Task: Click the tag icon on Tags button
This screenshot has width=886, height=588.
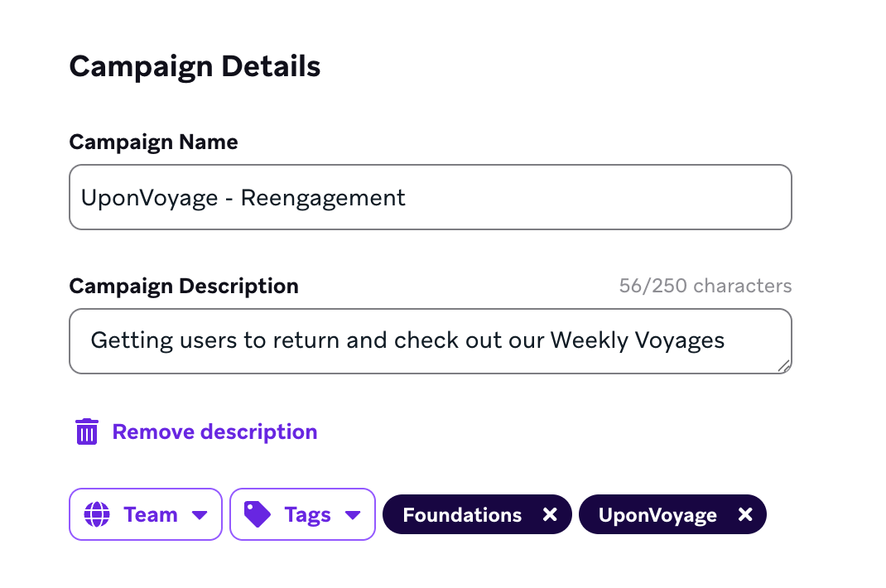Action: tap(258, 514)
